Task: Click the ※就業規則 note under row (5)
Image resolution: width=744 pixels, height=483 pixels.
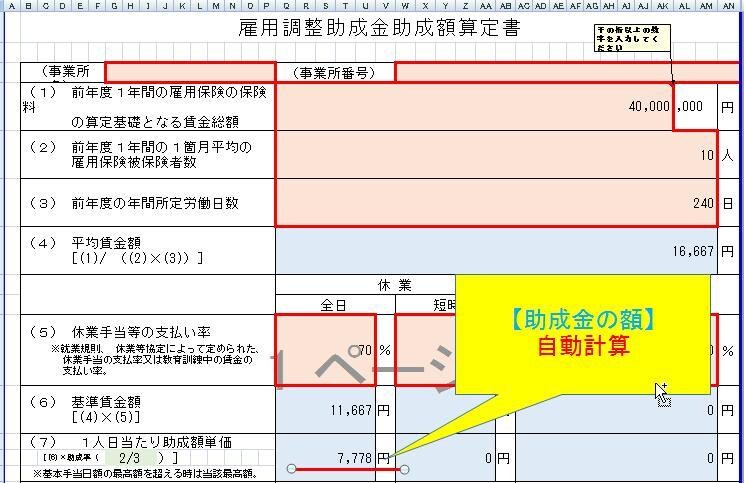Action: 156,360
